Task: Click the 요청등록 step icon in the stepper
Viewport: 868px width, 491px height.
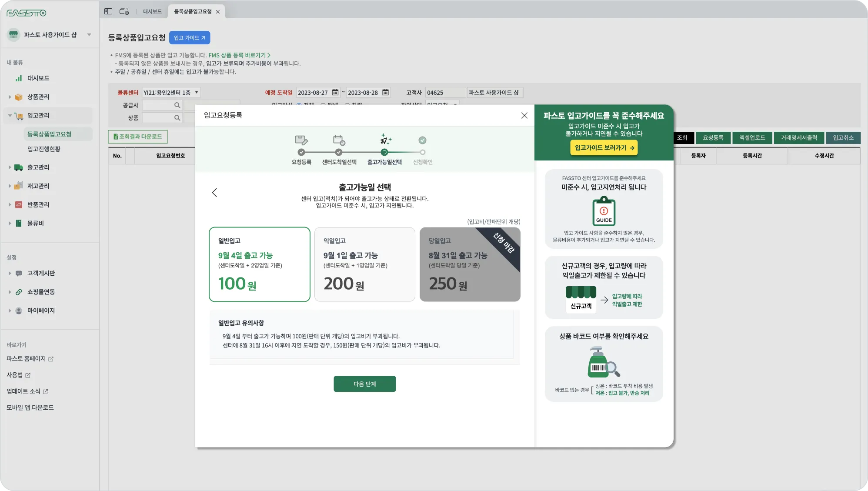Action: [x=301, y=140]
